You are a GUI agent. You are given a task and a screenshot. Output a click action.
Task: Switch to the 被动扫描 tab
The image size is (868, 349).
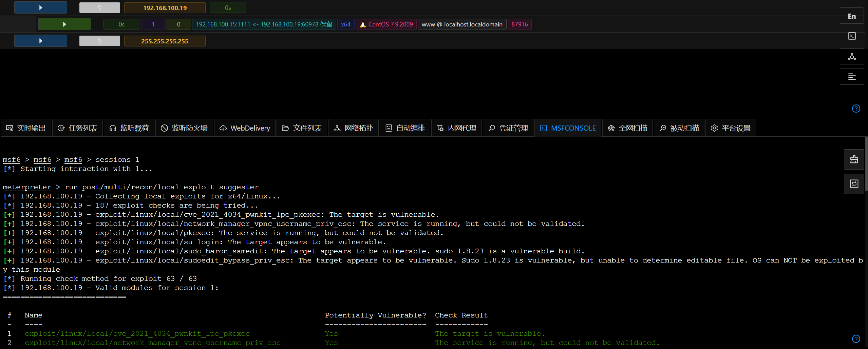pyautogui.click(x=679, y=128)
